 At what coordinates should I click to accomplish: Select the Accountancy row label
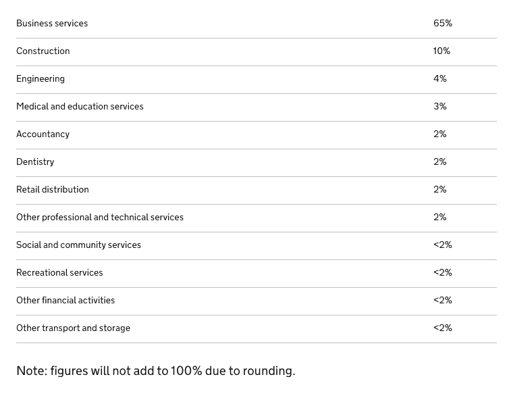pyautogui.click(x=43, y=134)
